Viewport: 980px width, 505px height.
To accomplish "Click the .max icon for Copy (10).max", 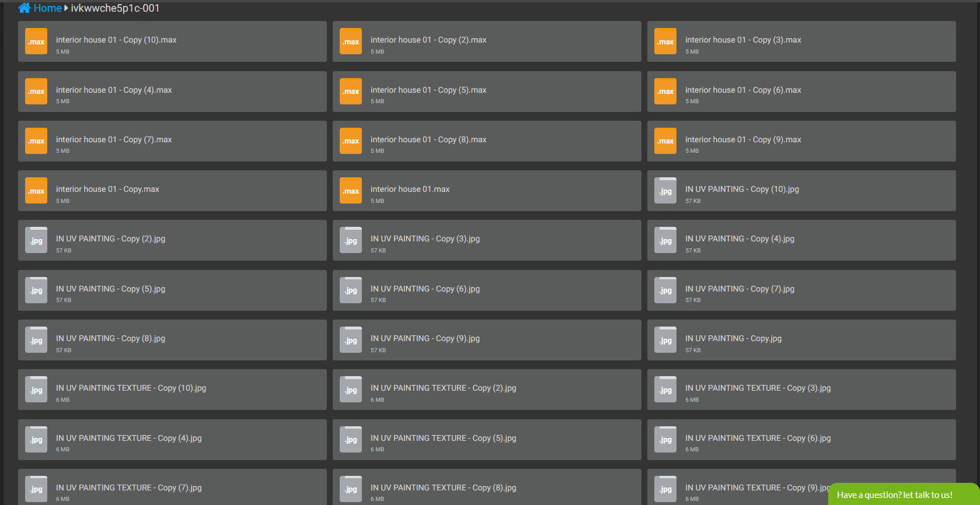I will point(36,41).
